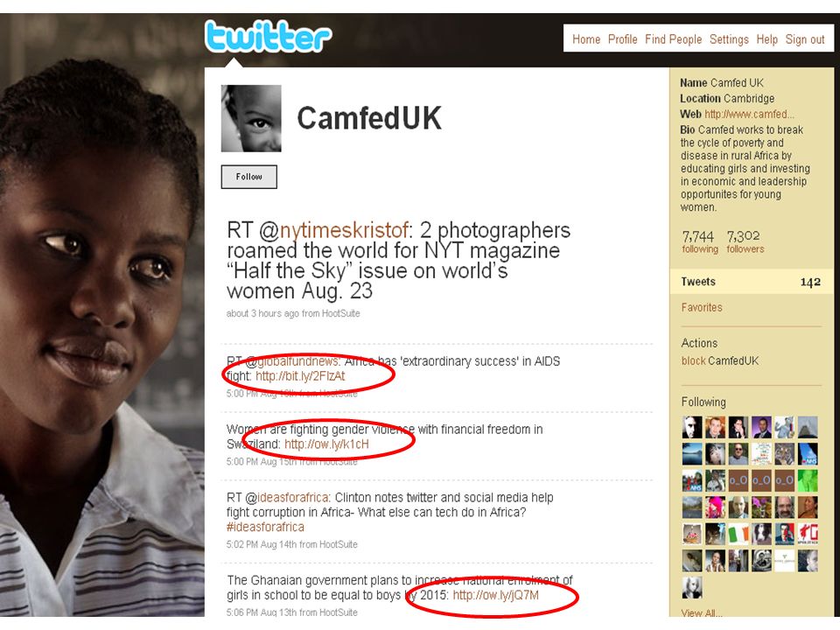Click the Sign out link
Screen dimensions: 840x630
(805, 39)
